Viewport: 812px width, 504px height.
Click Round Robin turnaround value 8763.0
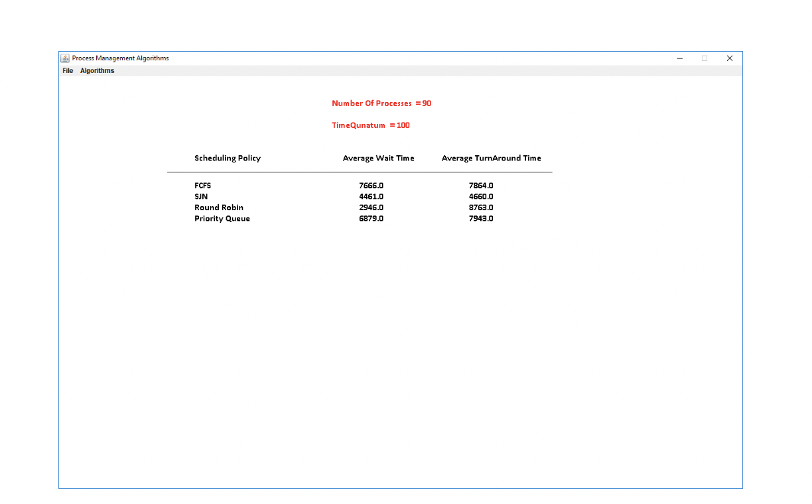tap(481, 208)
